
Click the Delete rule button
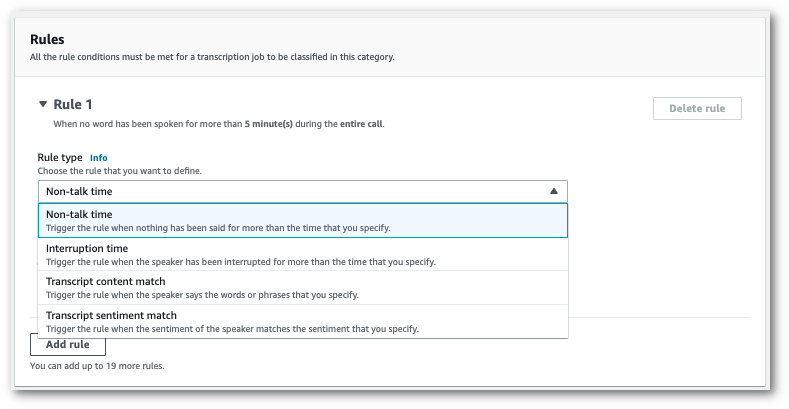(x=697, y=108)
